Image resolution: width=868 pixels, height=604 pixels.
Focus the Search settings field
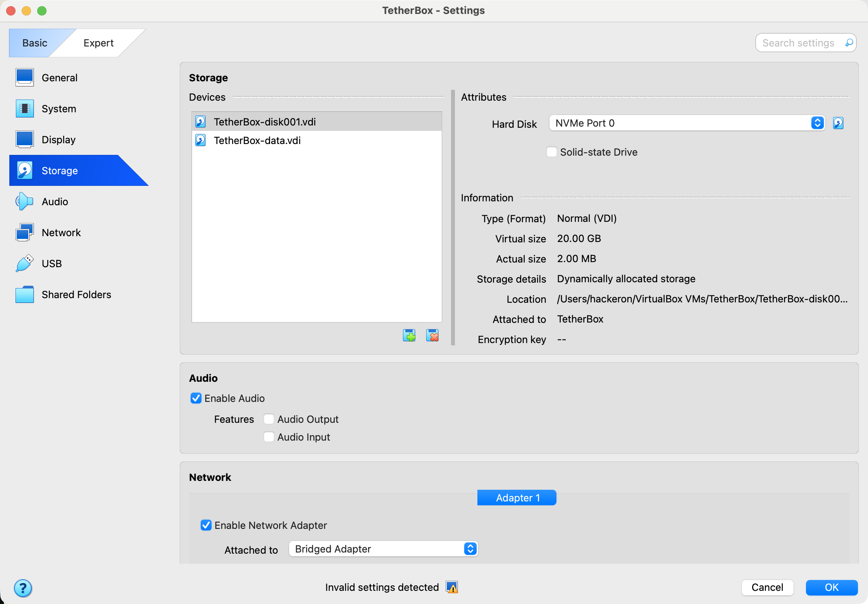coord(806,43)
